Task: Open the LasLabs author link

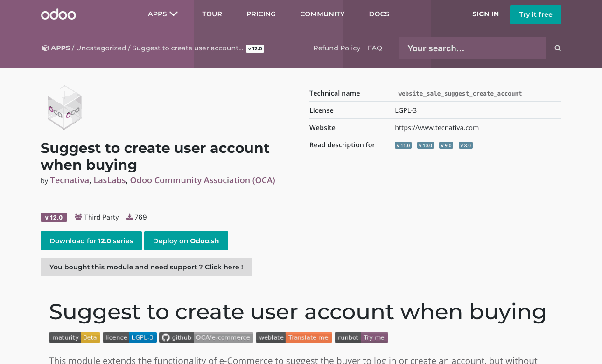Action: click(x=110, y=180)
